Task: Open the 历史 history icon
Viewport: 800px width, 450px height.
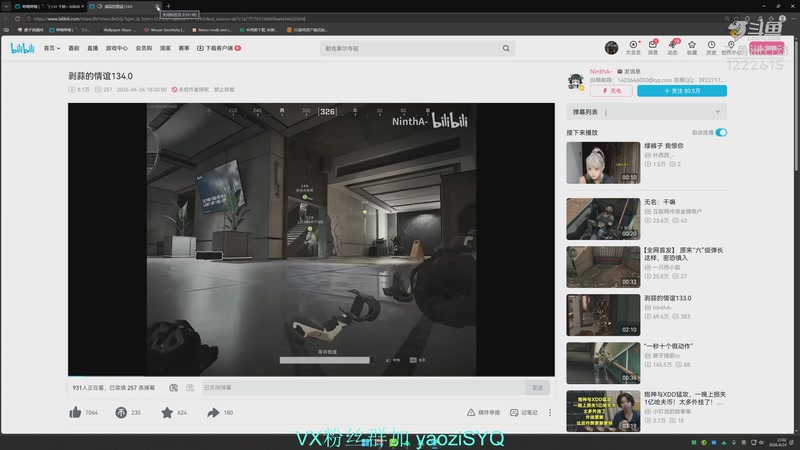Action: click(x=711, y=48)
